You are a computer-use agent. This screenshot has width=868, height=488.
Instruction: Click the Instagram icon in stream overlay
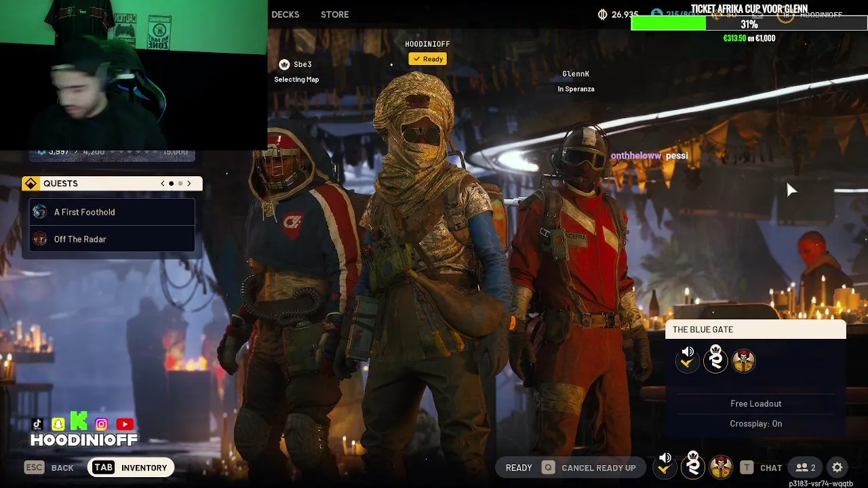101,424
